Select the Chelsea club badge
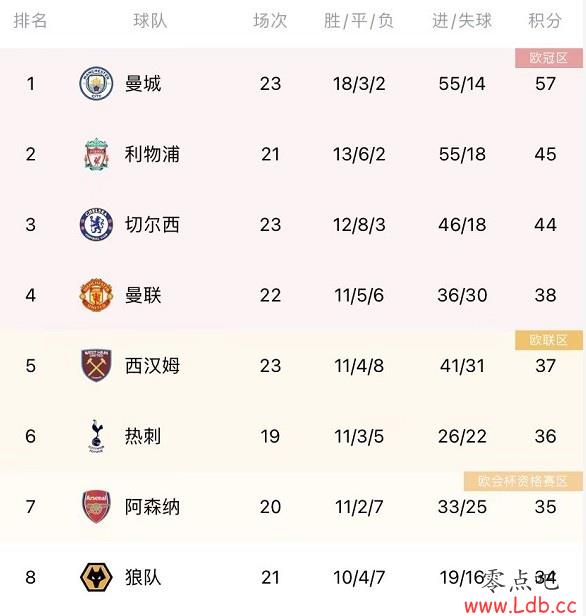The width and height of the screenshot is (586, 616). click(x=96, y=224)
